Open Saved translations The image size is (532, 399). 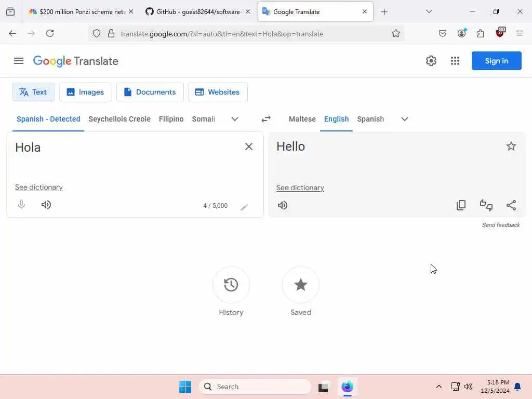(301, 285)
